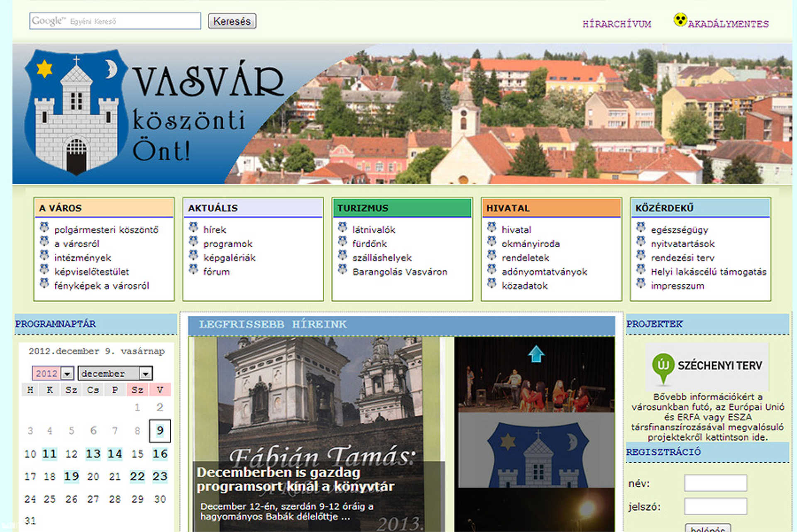
Task: Click the Vasvár coat of arms logo
Action: coord(76,112)
